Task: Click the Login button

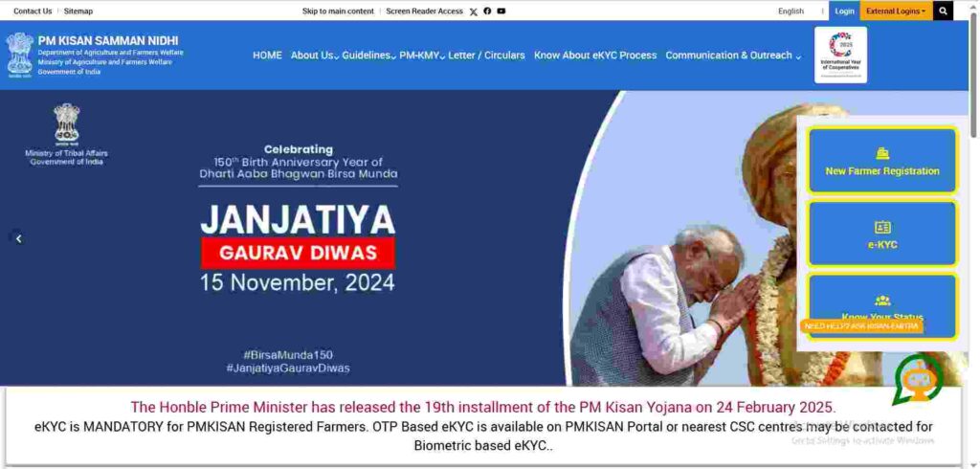Action: 844,11
